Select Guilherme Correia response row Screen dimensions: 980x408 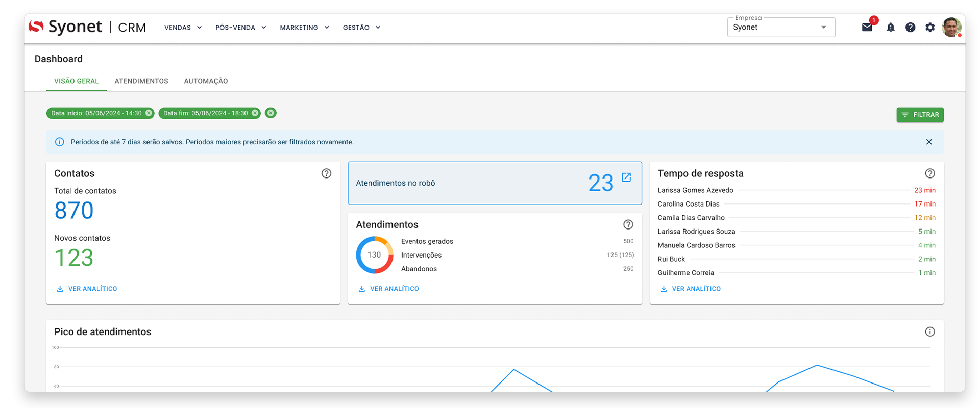coord(797,273)
